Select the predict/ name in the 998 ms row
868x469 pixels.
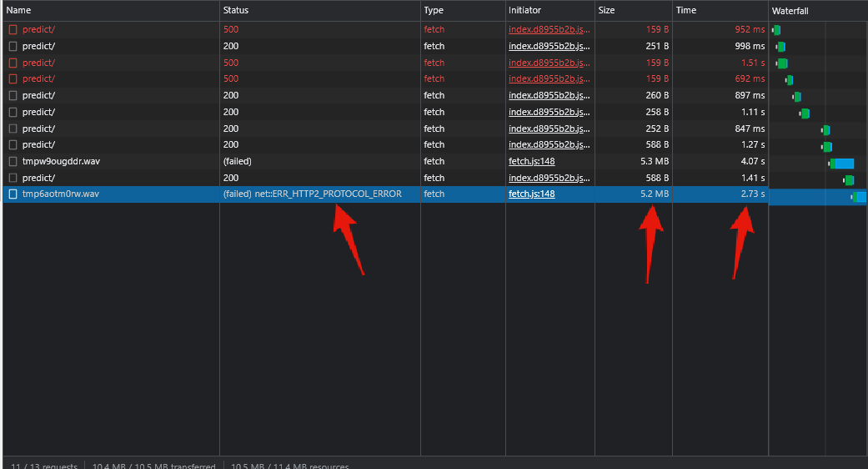(x=38, y=47)
